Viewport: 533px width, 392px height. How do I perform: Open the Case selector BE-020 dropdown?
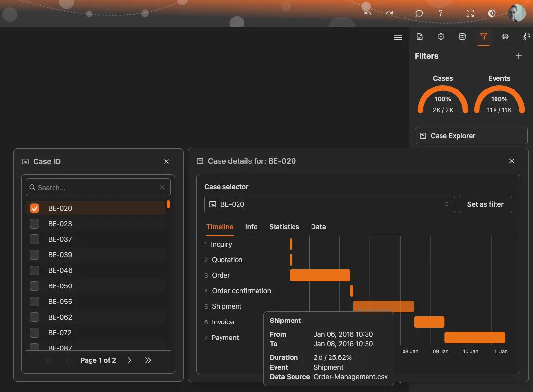pyautogui.click(x=330, y=204)
